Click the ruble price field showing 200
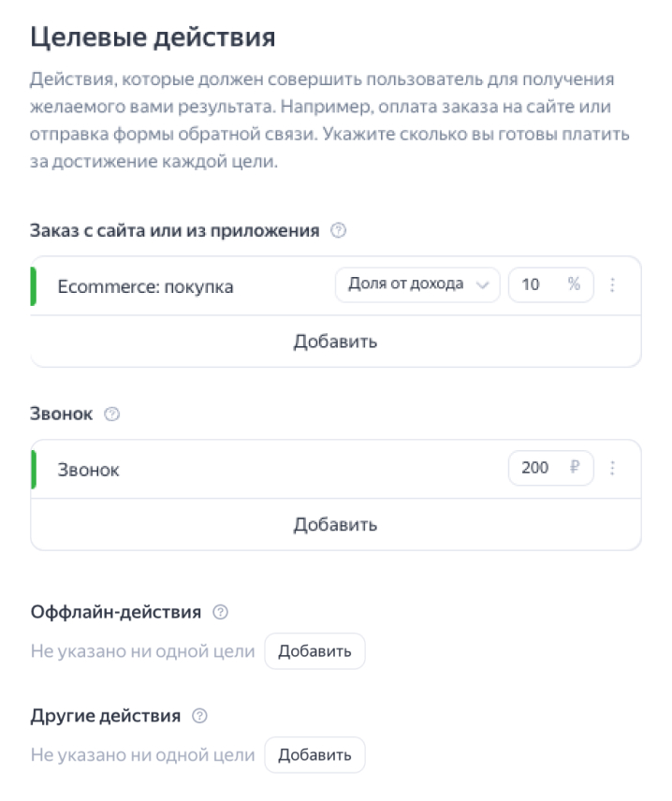 coord(551,468)
